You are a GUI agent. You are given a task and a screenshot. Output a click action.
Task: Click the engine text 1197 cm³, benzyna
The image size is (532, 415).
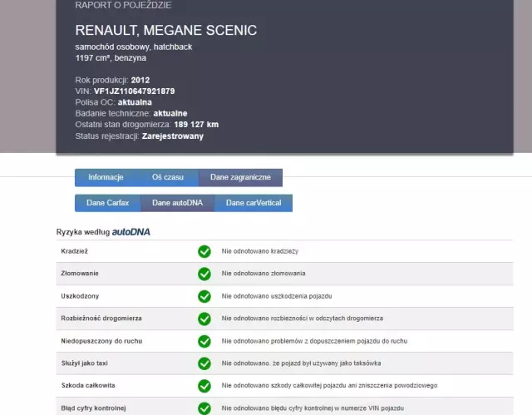[111, 58]
